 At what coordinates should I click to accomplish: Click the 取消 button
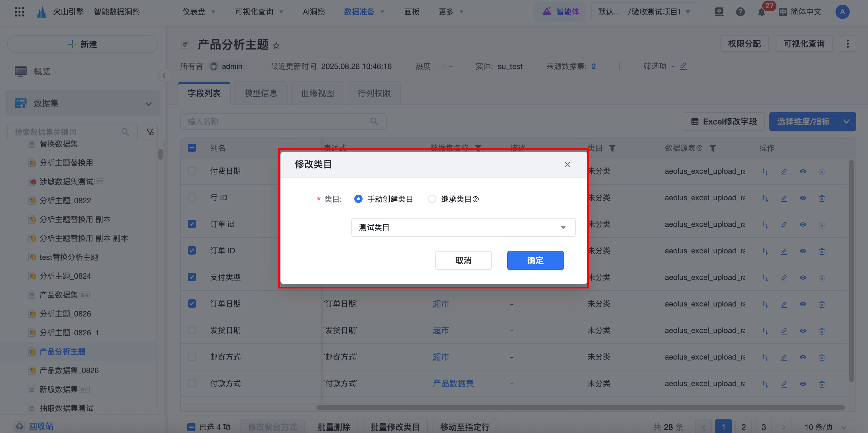(x=463, y=260)
